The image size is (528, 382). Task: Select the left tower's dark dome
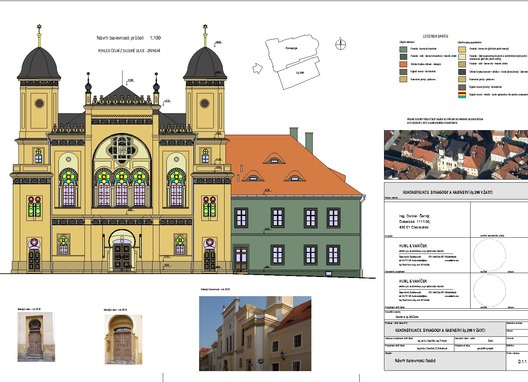[39, 64]
